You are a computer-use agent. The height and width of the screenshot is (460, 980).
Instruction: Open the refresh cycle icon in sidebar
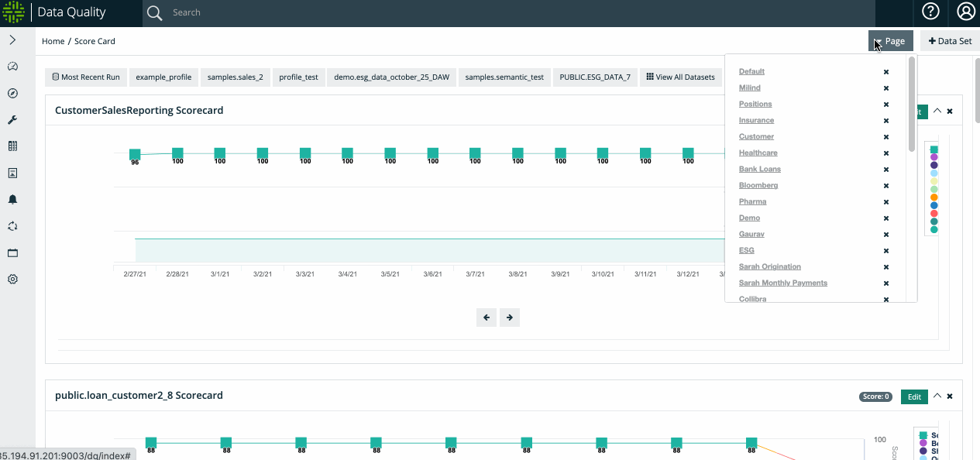coord(12,226)
